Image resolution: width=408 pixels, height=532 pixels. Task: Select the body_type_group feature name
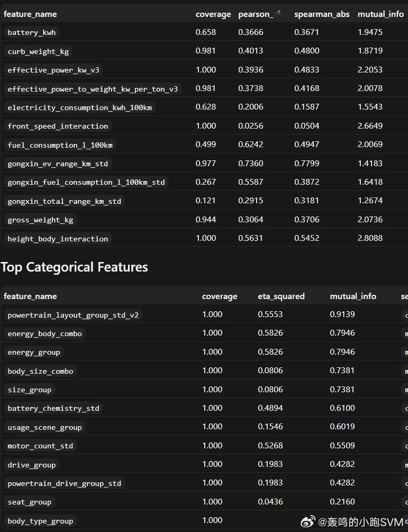40,521
